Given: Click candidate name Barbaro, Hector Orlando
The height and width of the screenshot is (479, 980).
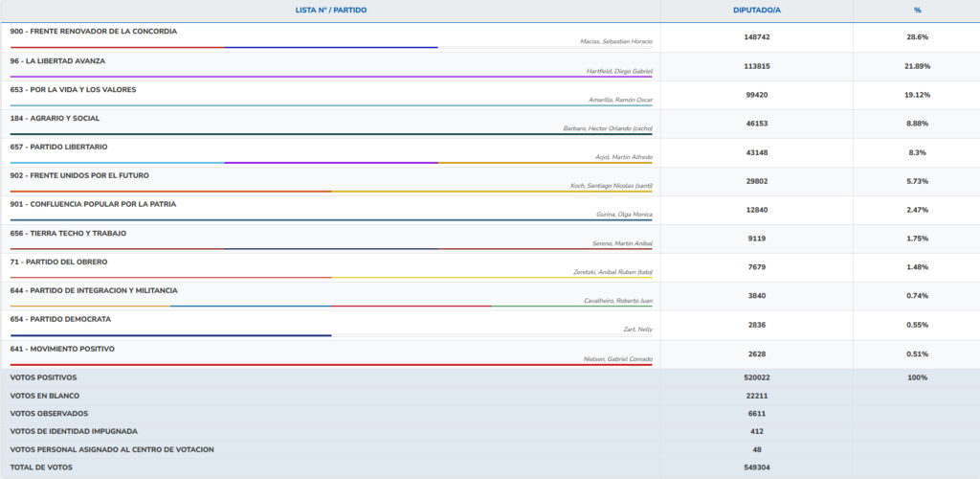Looking at the screenshot, I should [x=608, y=128].
